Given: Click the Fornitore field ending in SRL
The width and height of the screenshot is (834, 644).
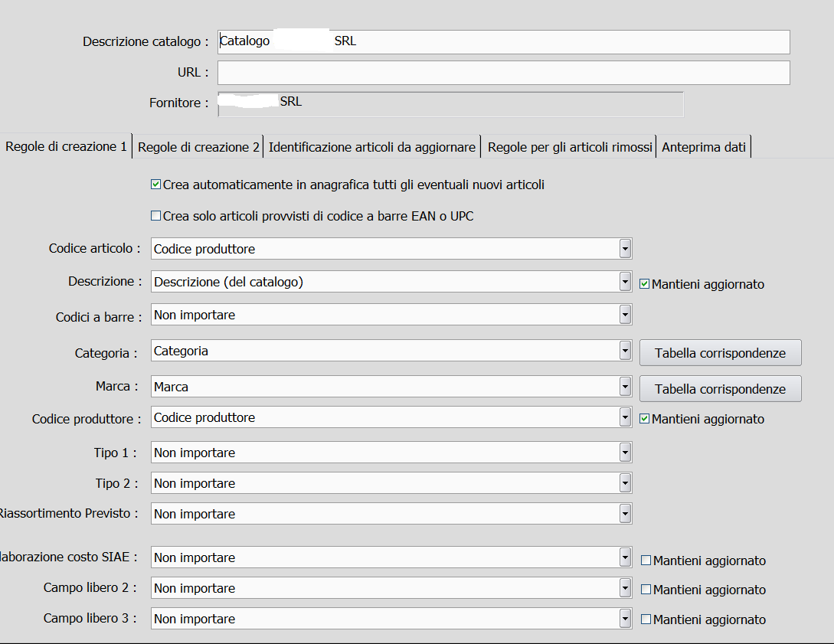Looking at the screenshot, I should pyautogui.click(x=450, y=103).
